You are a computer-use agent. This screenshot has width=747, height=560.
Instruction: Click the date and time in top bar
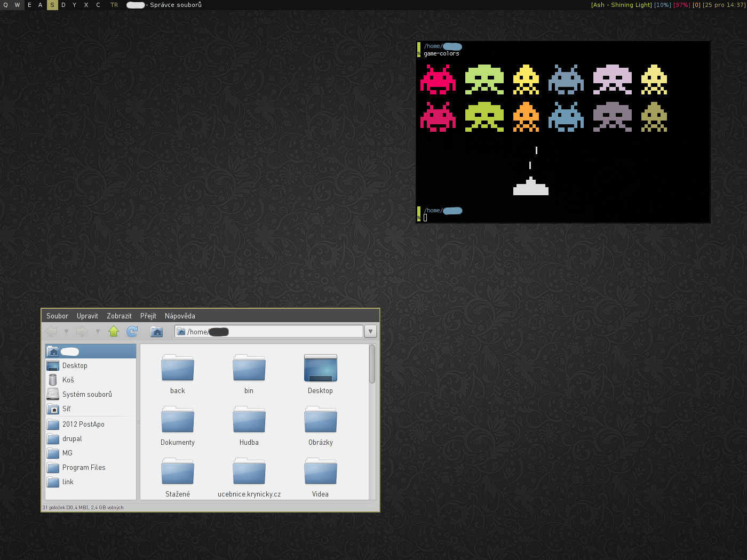click(x=724, y=5)
